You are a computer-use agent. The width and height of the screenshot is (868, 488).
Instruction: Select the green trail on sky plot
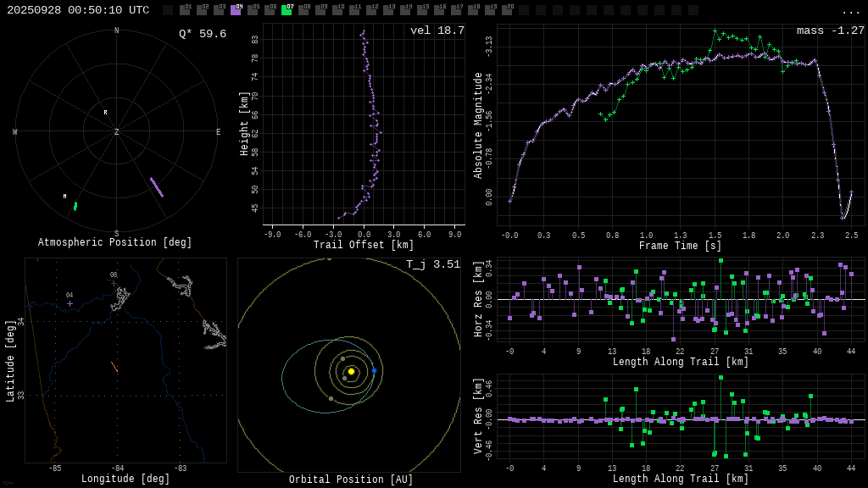(x=75, y=206)
